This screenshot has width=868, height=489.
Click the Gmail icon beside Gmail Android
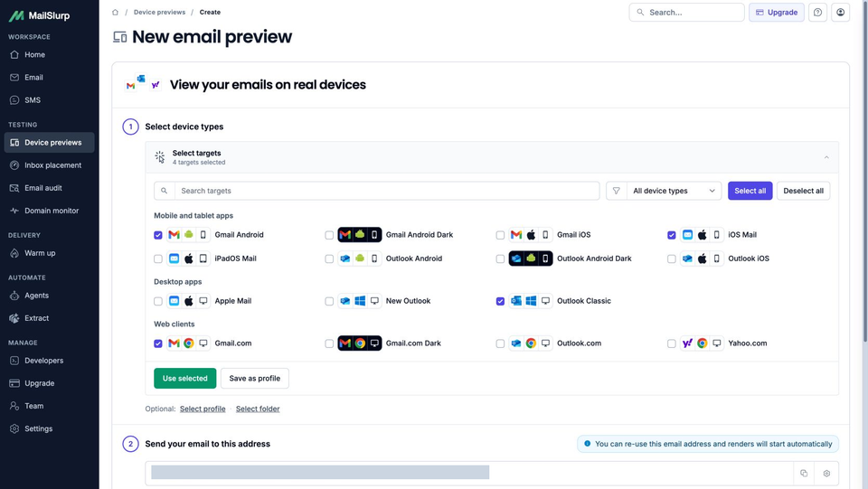(174, 234)
